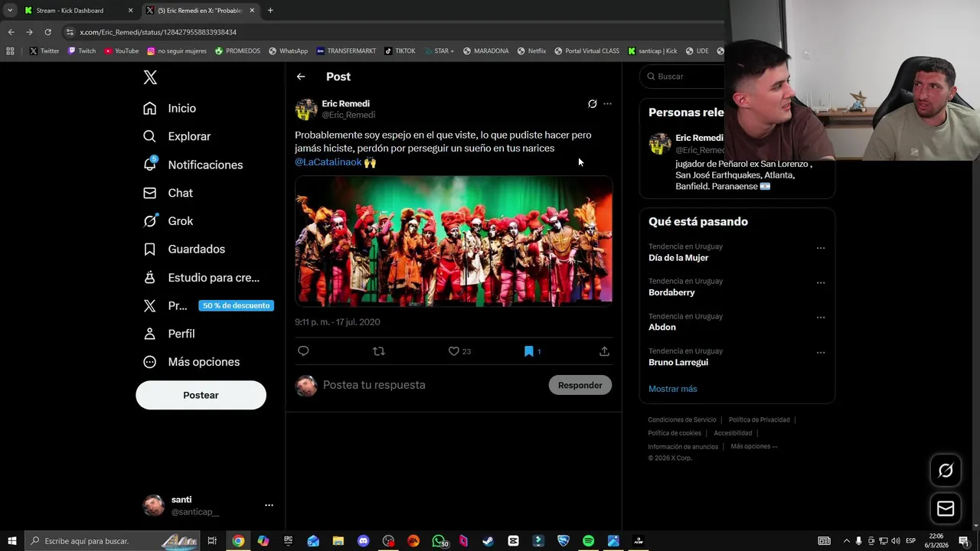The width and height of the screenshot is (980, 551).
Task: Open the TRANSFERMARKT bookmark
Action: [x=346, y=51]
